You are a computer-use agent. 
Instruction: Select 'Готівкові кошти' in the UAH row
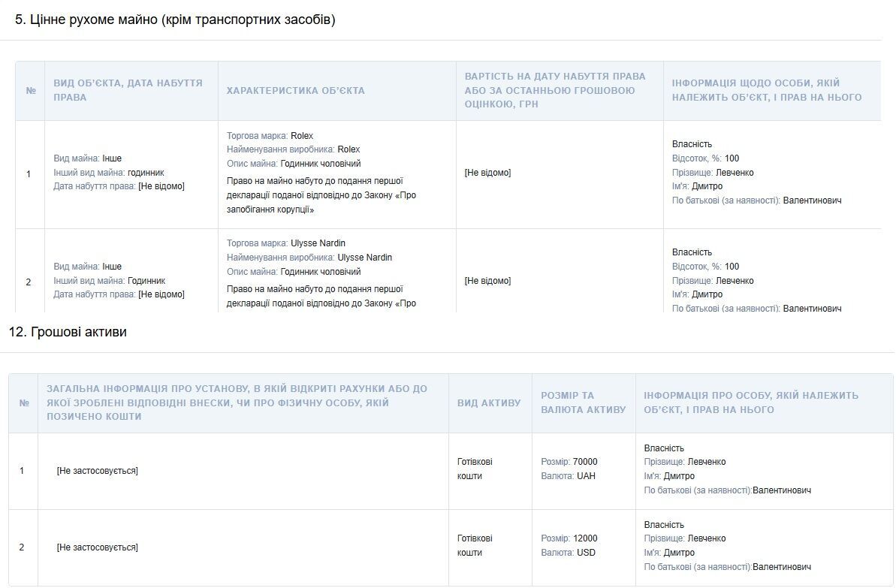[x=474, y=469]
